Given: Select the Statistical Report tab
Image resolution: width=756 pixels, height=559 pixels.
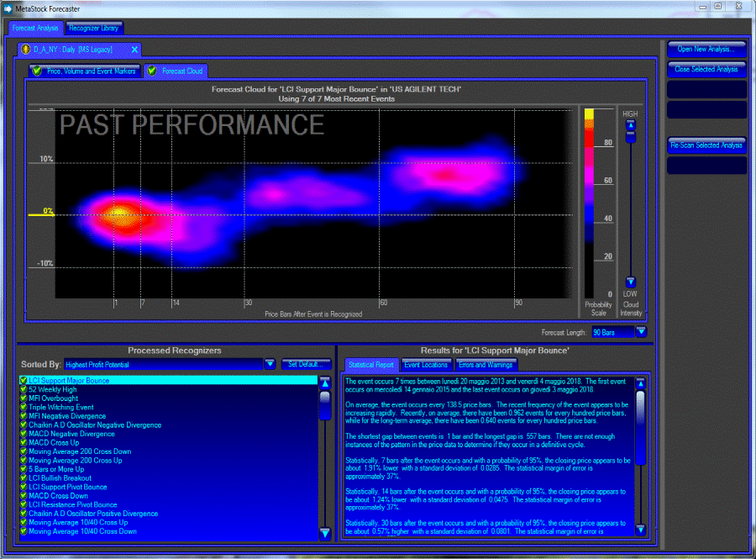Looking at the screenshot, I should 371,365.
